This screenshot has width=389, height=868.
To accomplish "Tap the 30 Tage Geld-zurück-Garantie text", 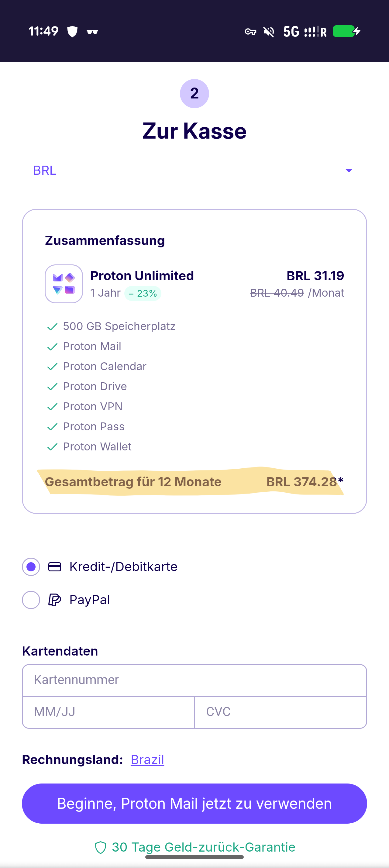I will 203,847.
